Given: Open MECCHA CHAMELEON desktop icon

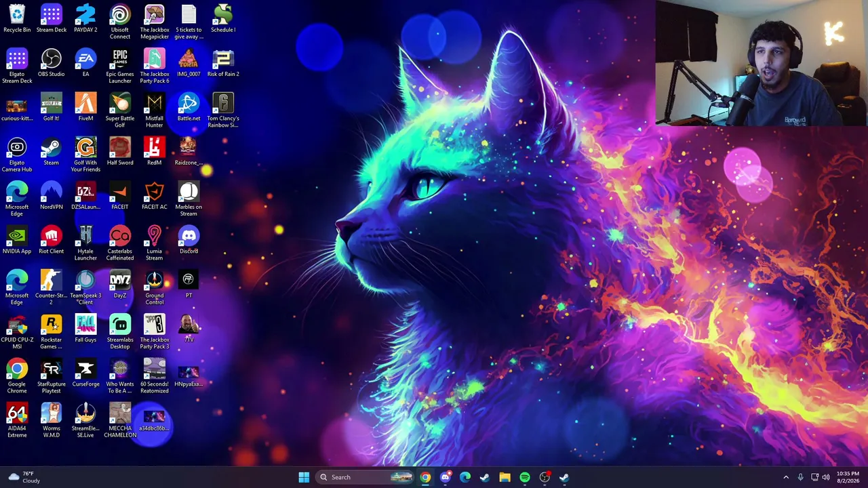Looking at the screenshot, I should 120,420.
